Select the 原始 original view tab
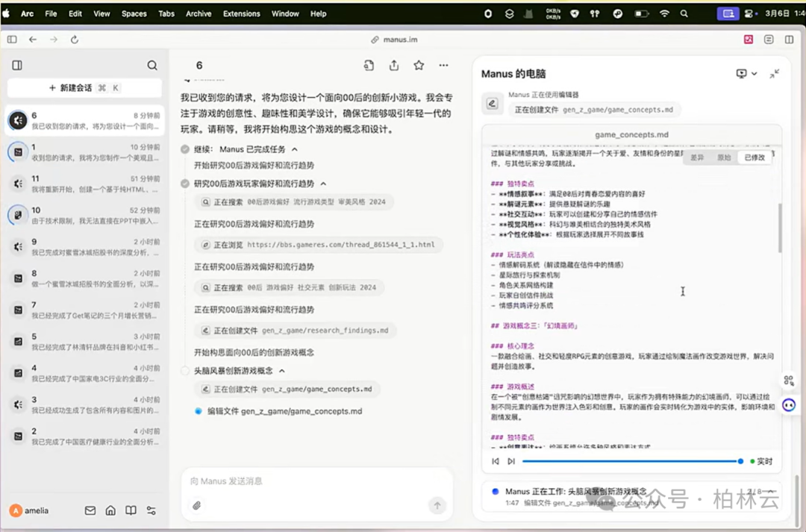806x532 pixels. coord(724,157)
